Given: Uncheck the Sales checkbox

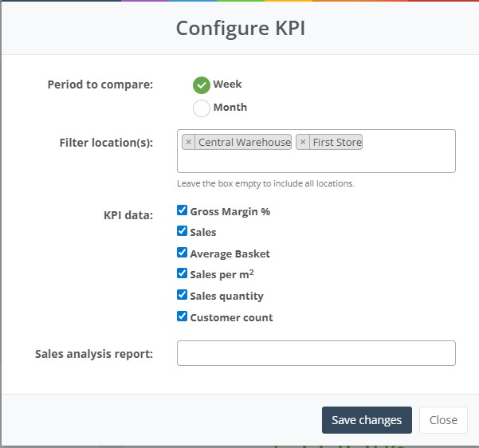Looking at the screenshot, I should [x=182, y=231].
